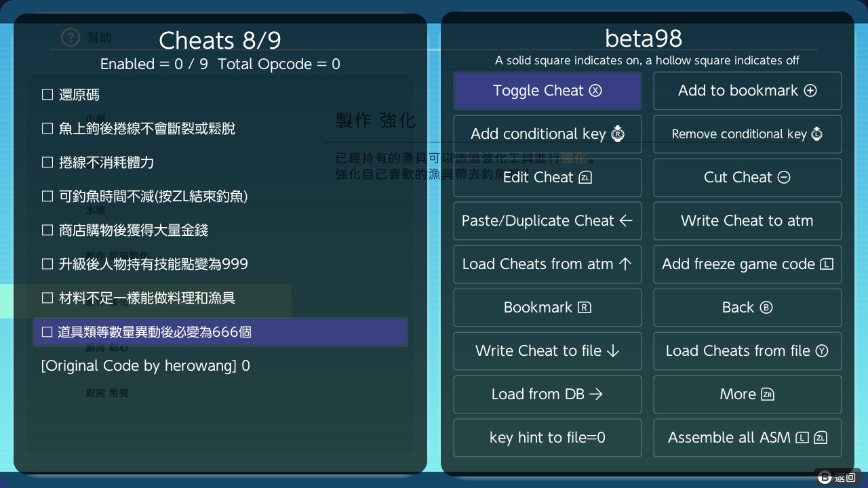Viewport: 868px width, 488px height.
Task: Click Paste/Duplicate Cheat
Action: pos(547,220)
